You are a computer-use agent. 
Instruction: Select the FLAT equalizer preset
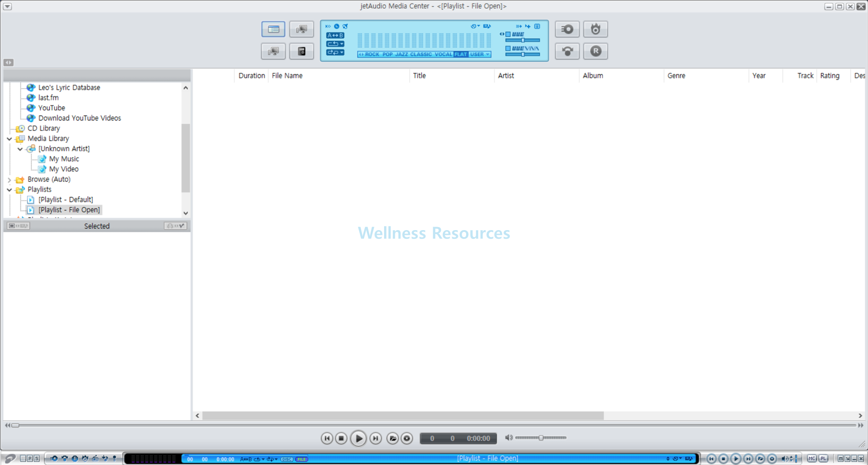coord(461,54)
